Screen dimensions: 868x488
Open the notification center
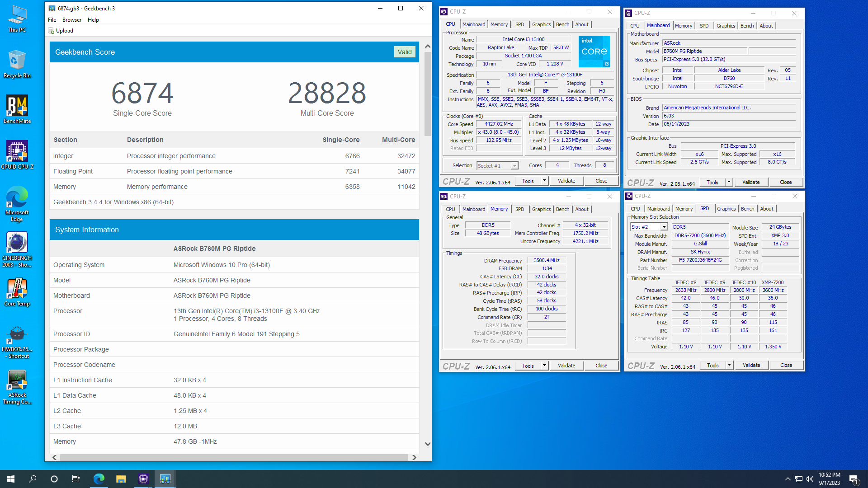[854, 479]
